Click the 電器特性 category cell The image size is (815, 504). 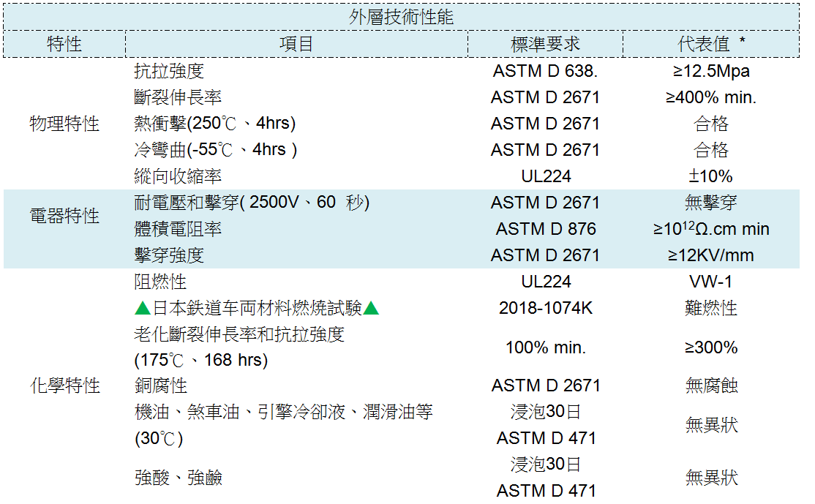[64, 217]
